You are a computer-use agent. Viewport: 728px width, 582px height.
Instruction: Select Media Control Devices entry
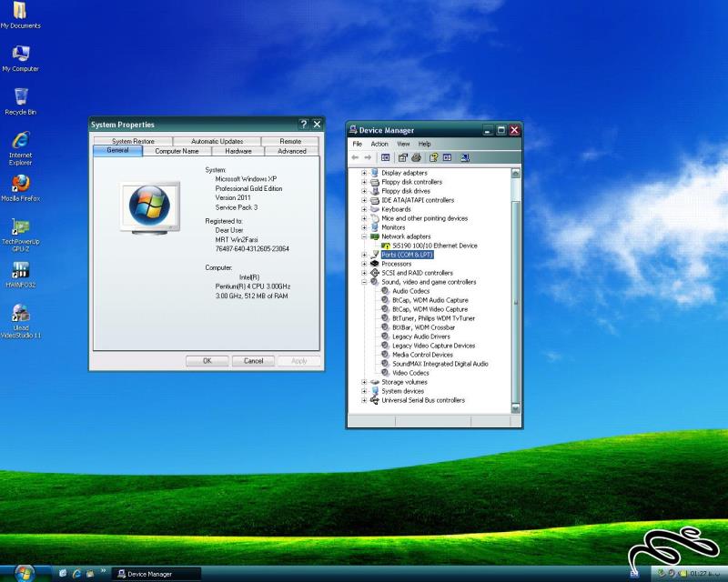point(422,355)
